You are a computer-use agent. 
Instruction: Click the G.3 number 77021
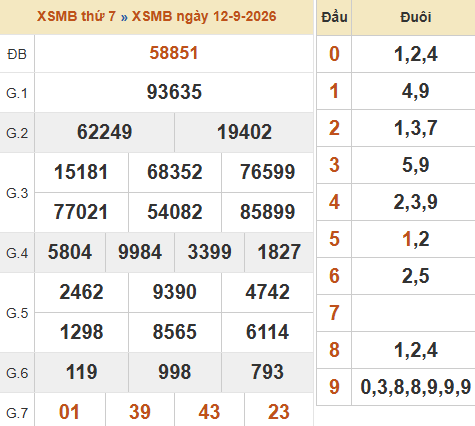(81, 212)
